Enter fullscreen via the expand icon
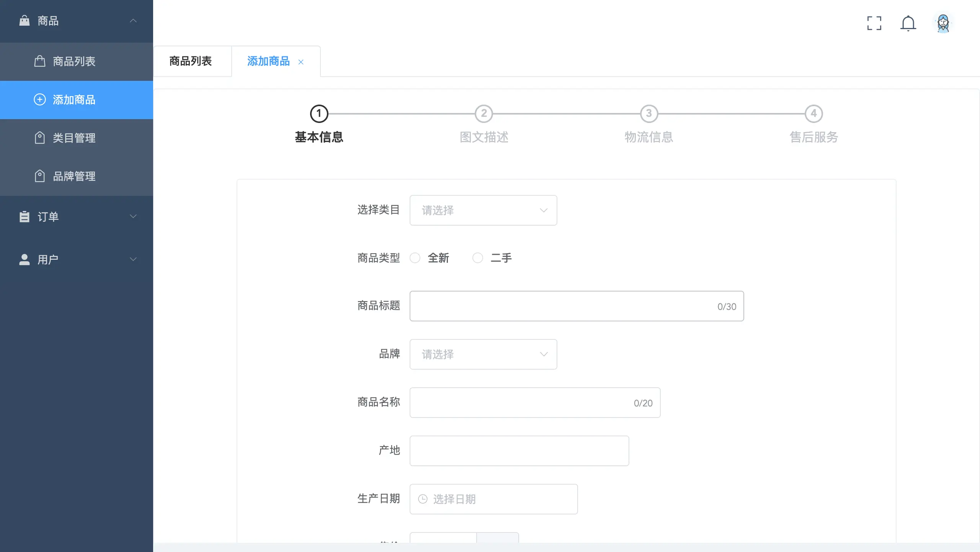Screen dimensions: 980x552 tap(874, 23)
